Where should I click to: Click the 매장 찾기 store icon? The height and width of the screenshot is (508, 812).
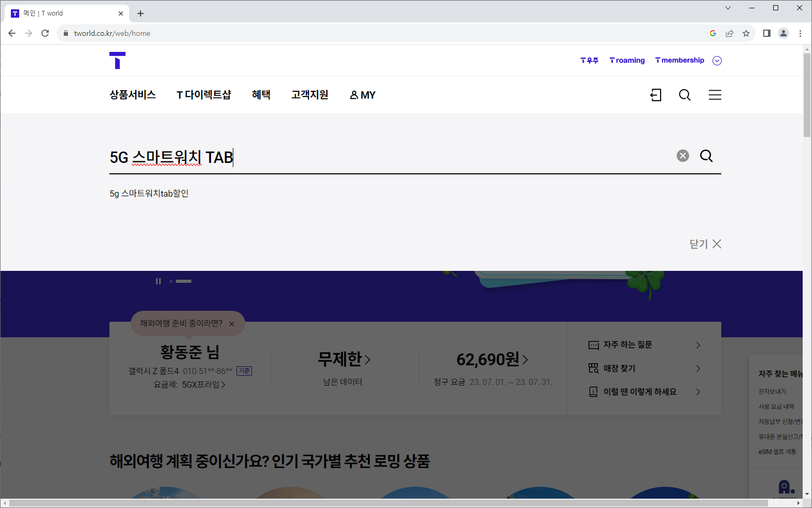point(594,368)
